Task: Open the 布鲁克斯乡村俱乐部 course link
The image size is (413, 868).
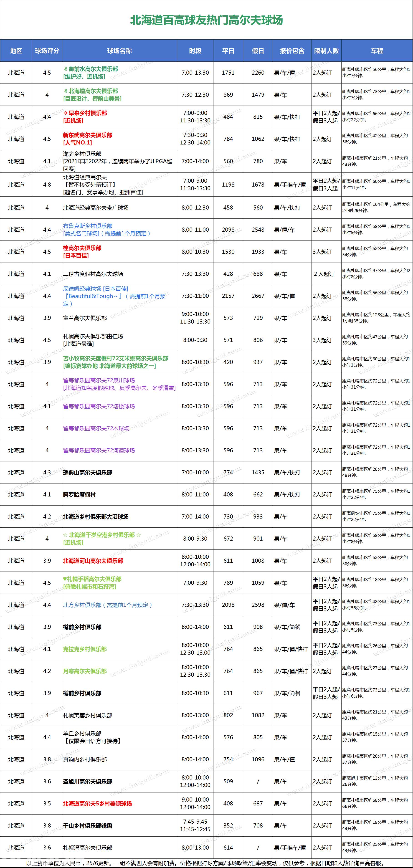Action: tap(88, 226)
